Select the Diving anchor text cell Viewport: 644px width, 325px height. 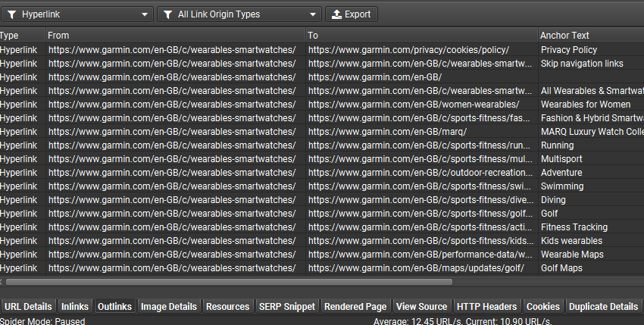591,200
